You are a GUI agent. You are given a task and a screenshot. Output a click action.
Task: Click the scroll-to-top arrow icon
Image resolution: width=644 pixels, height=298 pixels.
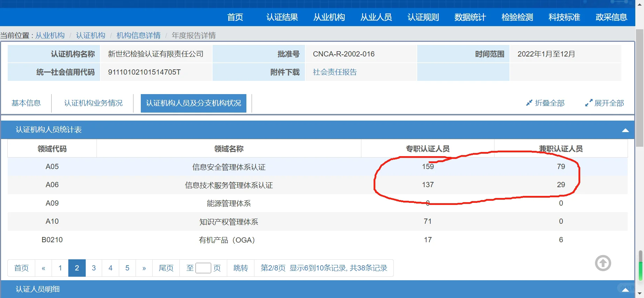pos(603,263)
